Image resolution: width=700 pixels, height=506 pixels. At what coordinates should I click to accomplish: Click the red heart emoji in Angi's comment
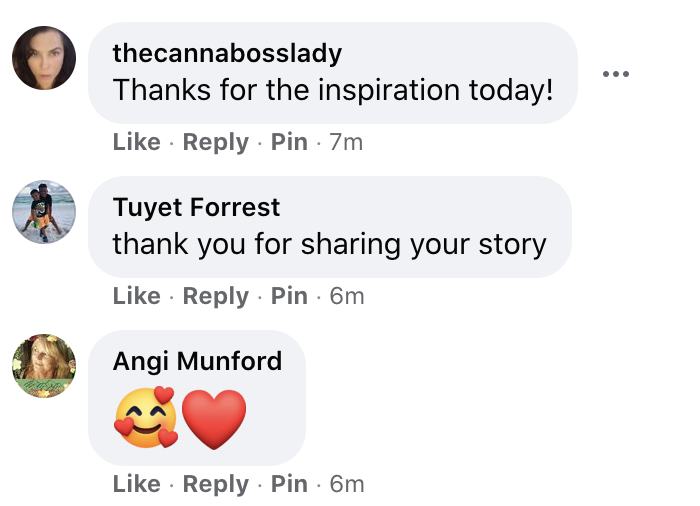pyautogui.click(x=214, y=416)
